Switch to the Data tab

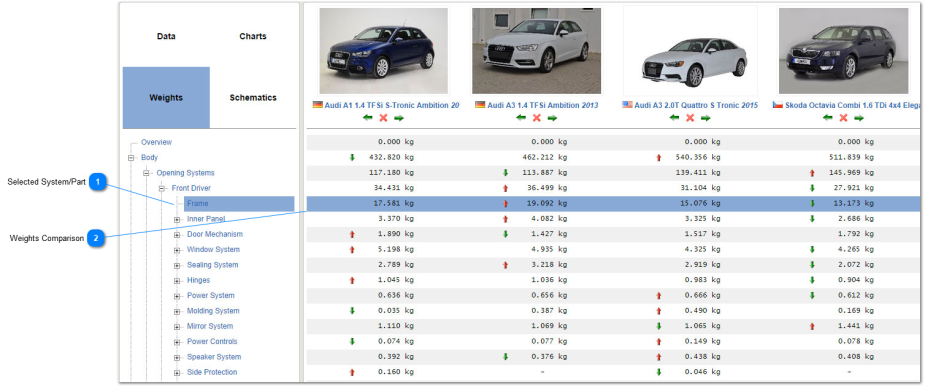[x=166, y=36]
